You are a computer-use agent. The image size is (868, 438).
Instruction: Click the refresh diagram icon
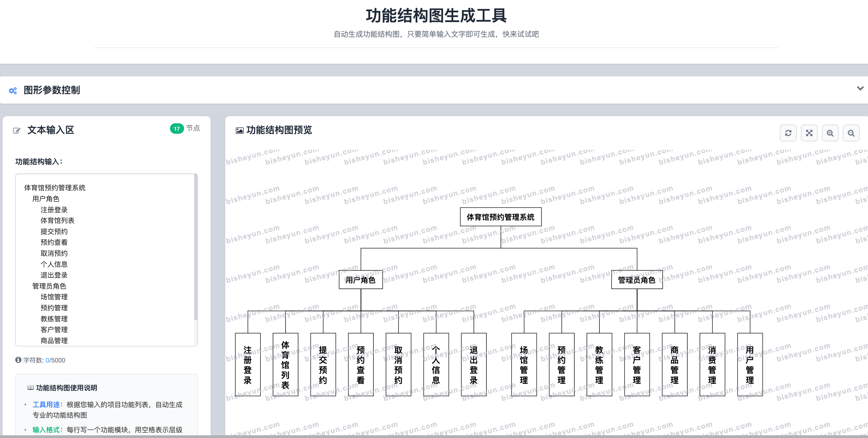[788, 133]
